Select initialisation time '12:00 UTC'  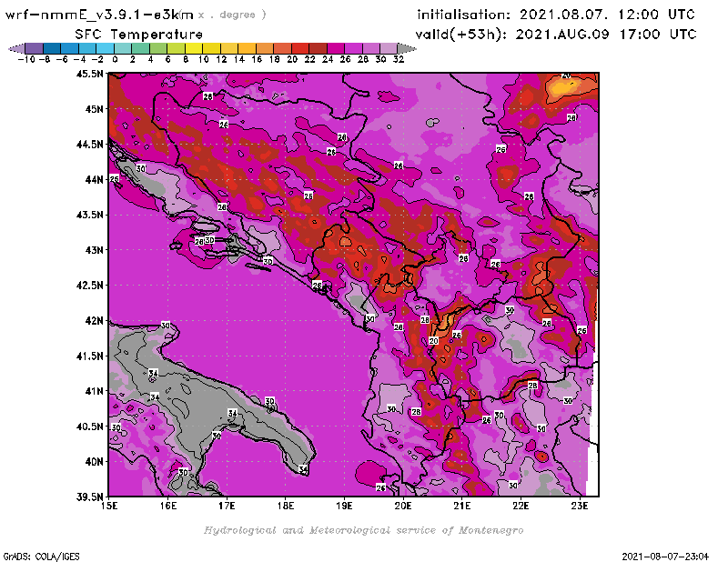656,15
